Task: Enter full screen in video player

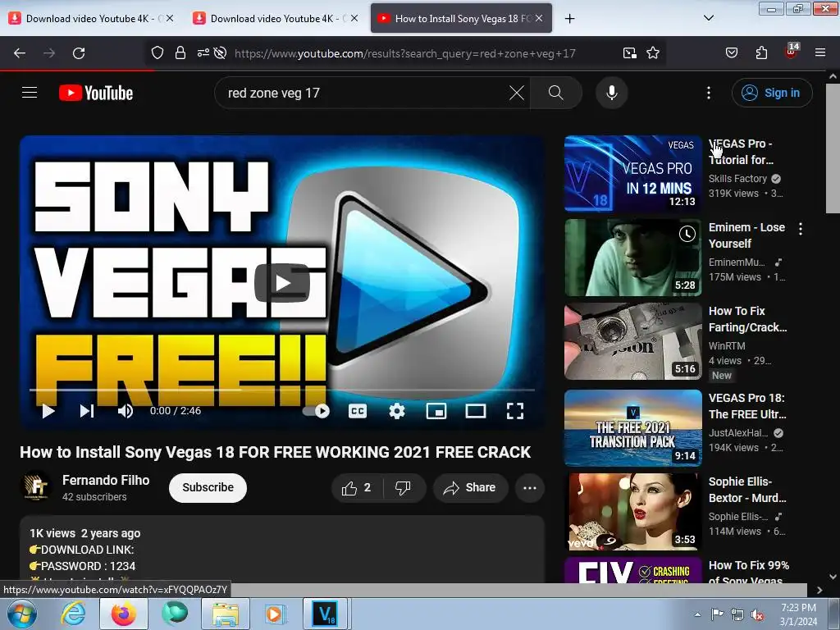Action: pyautogui.click(x=515, y=411)
